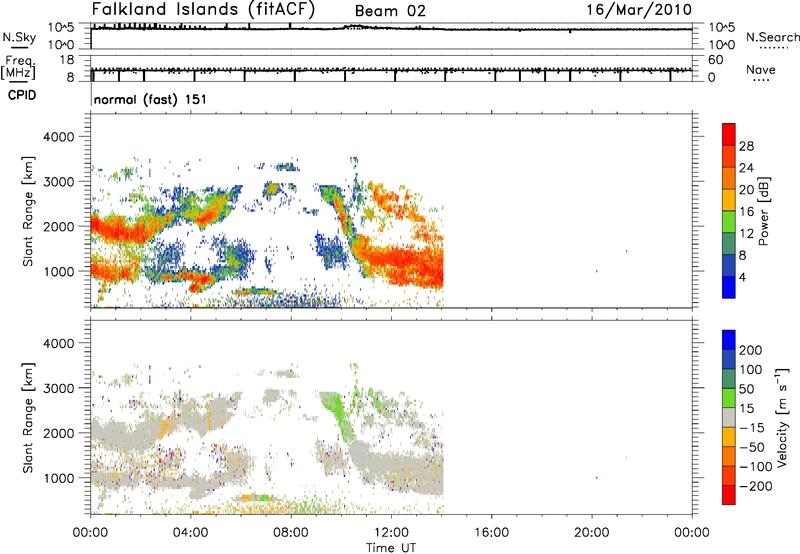Select the '16' label on Power colorbar
Screen dimensions: 800x554
point(746,212)
